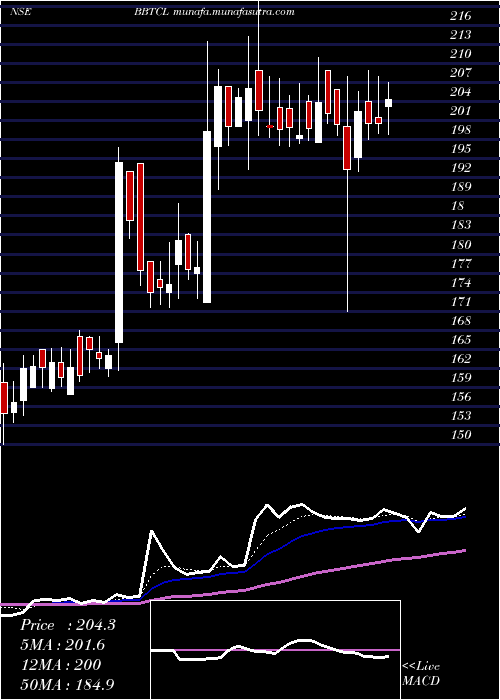Click the 201 price axis label
The height and width of the screenshot is (700, 500).
(461, 111)
